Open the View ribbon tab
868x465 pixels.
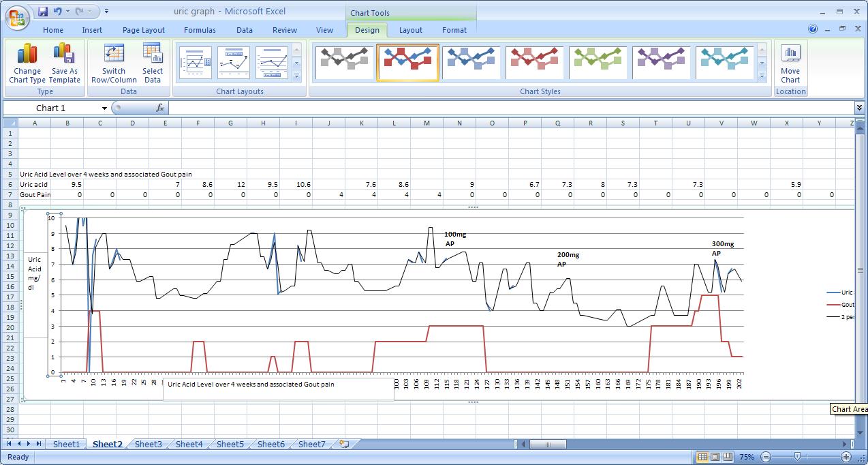(325, 30)
